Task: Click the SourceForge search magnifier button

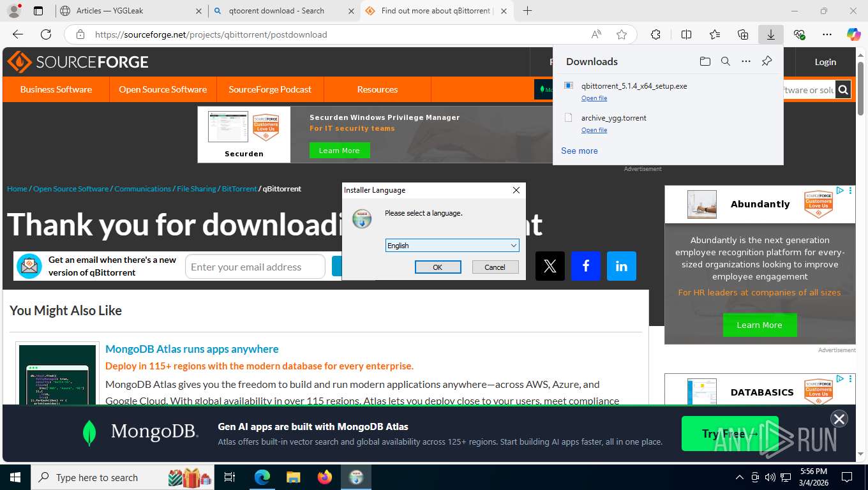Action: pos(843,90)
